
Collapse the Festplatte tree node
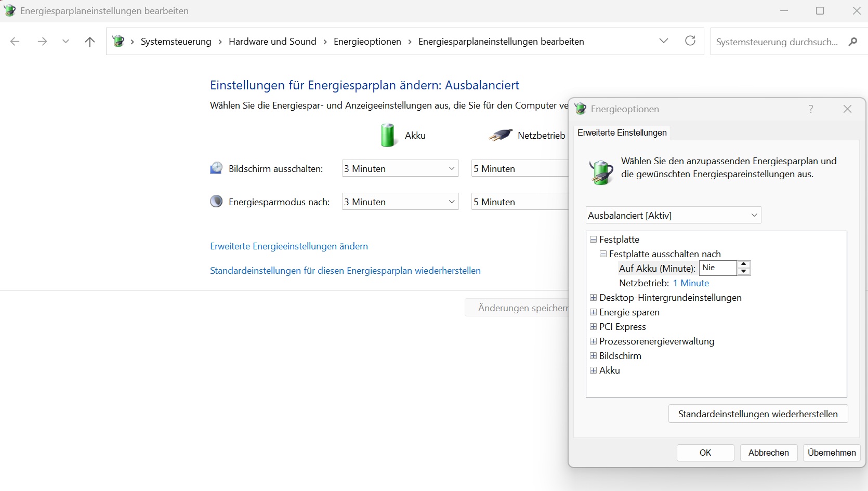coord(593,240)
